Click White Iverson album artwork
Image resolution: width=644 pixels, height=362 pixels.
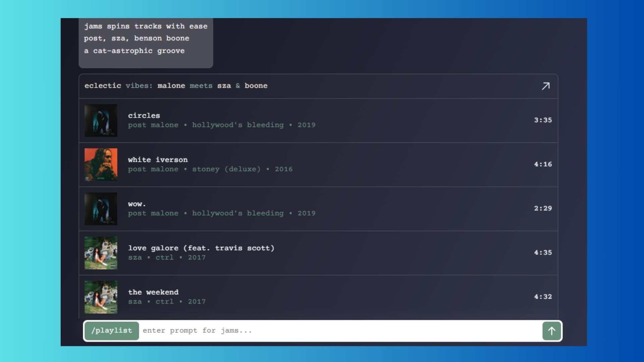[101, 165]
